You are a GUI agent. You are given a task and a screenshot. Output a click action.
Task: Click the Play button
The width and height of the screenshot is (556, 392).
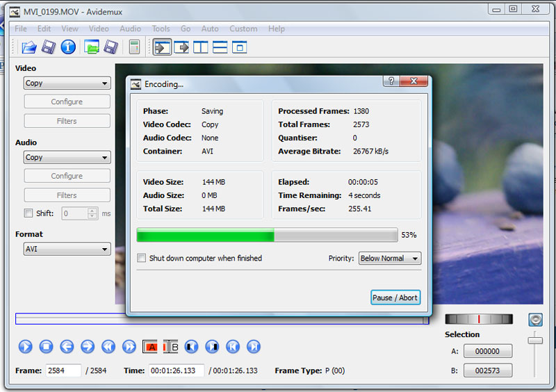pos(26,346)
